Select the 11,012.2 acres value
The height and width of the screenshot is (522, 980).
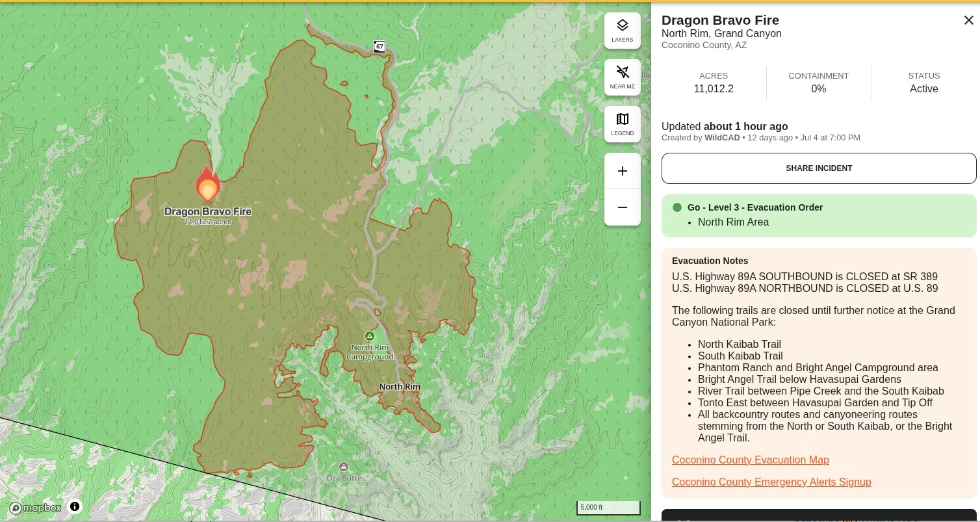point(714,89)
